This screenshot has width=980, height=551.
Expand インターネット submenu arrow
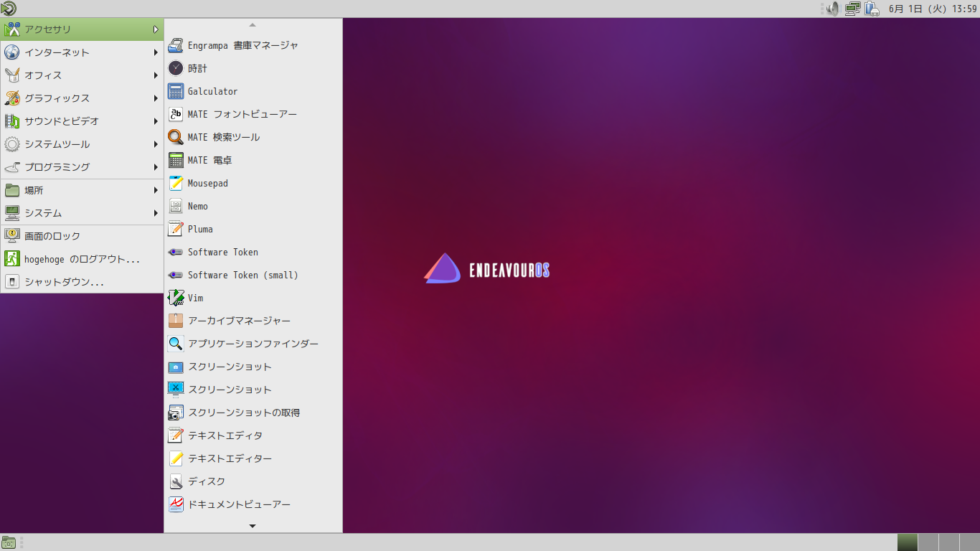(x=156, y=52)
